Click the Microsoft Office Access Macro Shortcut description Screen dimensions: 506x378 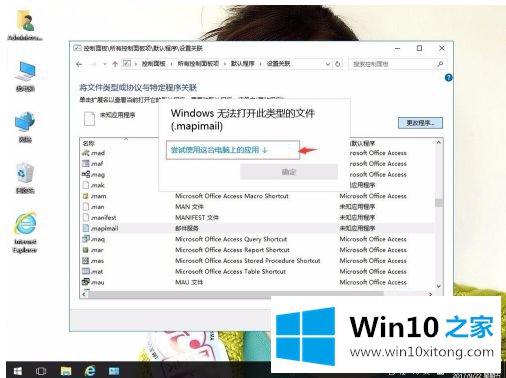pos(232,196)
